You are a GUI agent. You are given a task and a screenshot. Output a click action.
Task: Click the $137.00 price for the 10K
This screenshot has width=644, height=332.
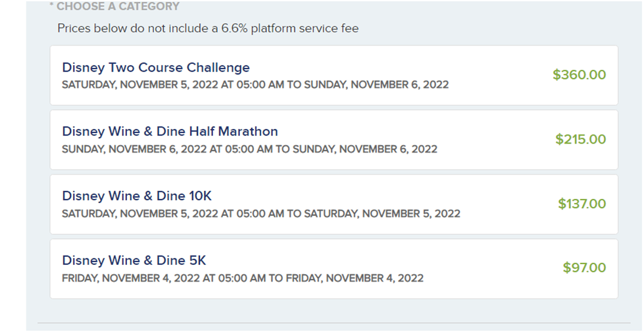[x=582, y=204]
